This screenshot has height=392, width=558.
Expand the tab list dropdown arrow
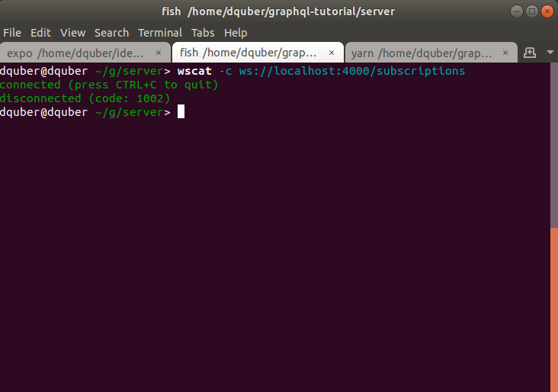[550, 53]
